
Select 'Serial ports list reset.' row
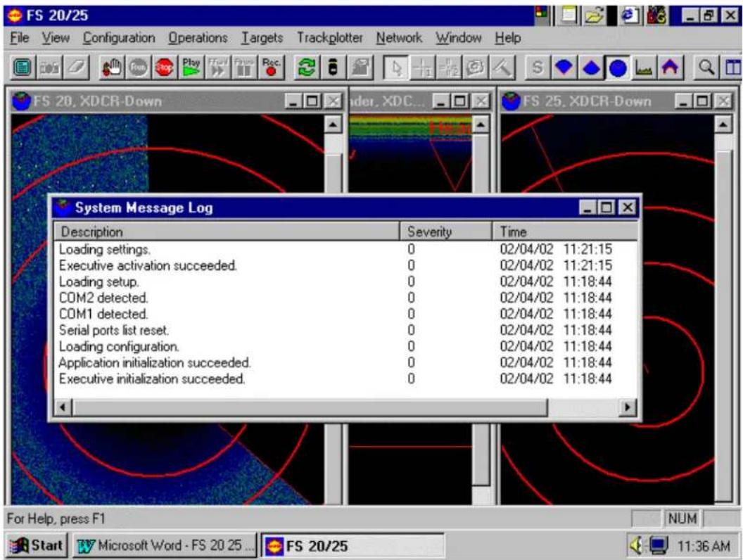tap(345, 330)
